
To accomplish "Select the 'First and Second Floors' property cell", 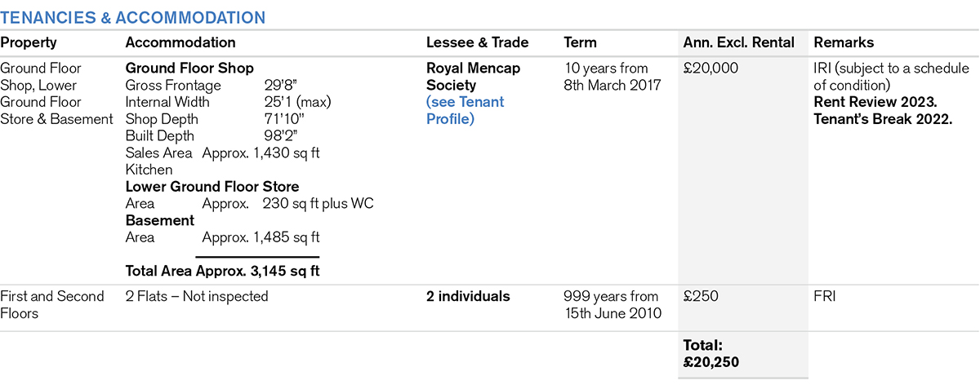I will [52, 305].
